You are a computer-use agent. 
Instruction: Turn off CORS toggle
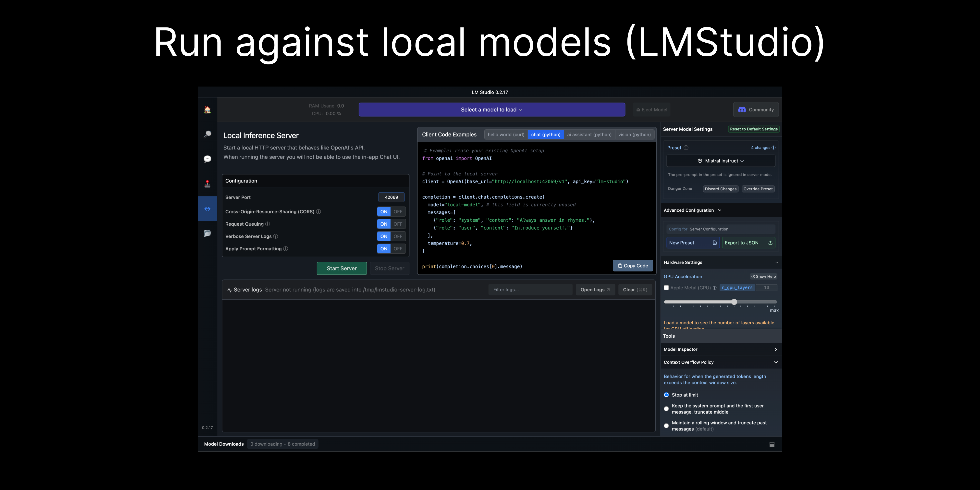click(x=398, y=211)
